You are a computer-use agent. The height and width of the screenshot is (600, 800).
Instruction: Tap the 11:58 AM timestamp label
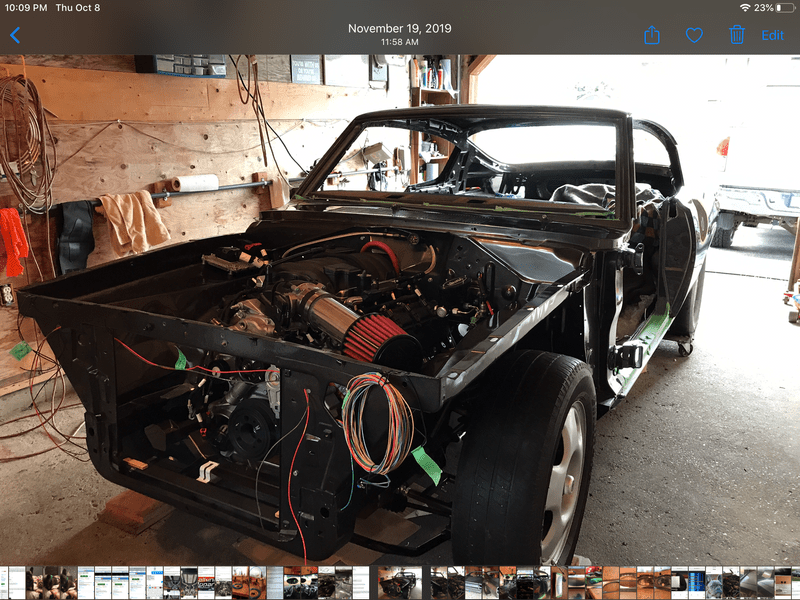tap(399, 42)
